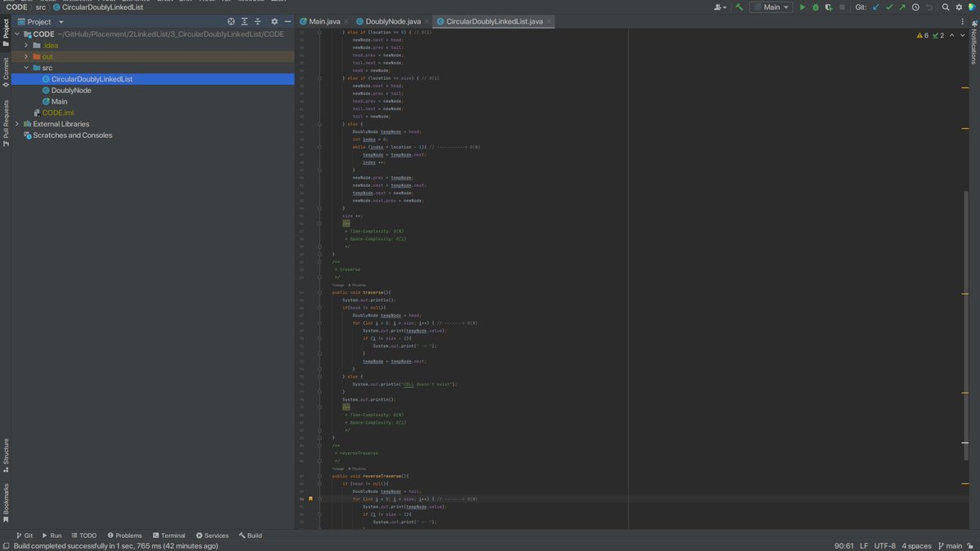Click the warnings count indicator showing 6

click(923, 36)
